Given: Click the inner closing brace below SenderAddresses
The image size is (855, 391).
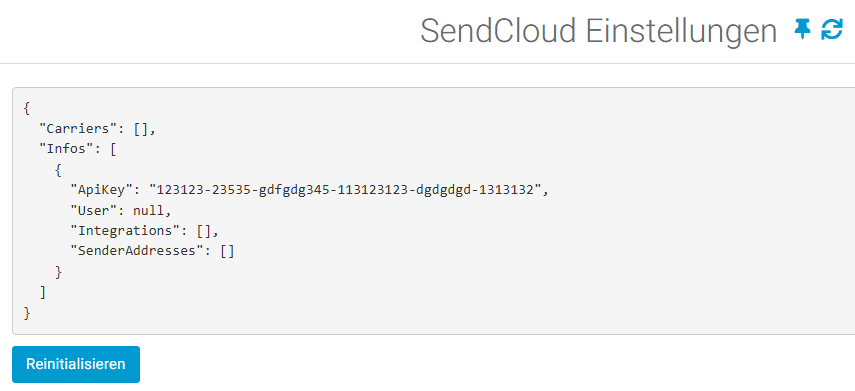Looking at the screenshot, I should (x=58, y=272).
